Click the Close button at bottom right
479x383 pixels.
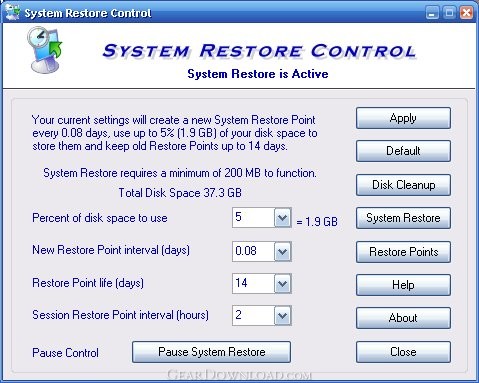pos(403,352)
